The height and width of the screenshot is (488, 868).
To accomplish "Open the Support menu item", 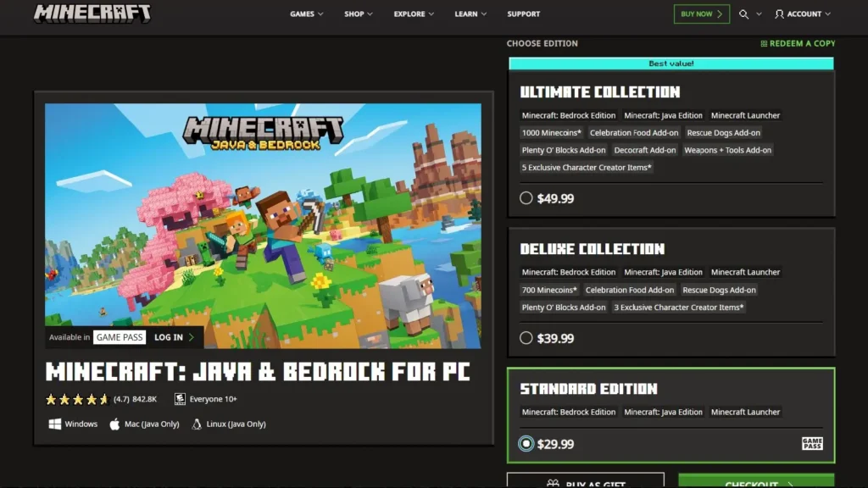I will 523,14.
